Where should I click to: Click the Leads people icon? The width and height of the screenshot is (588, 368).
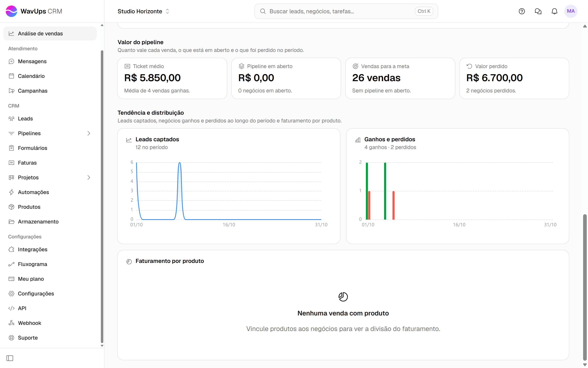coord(11,119)
